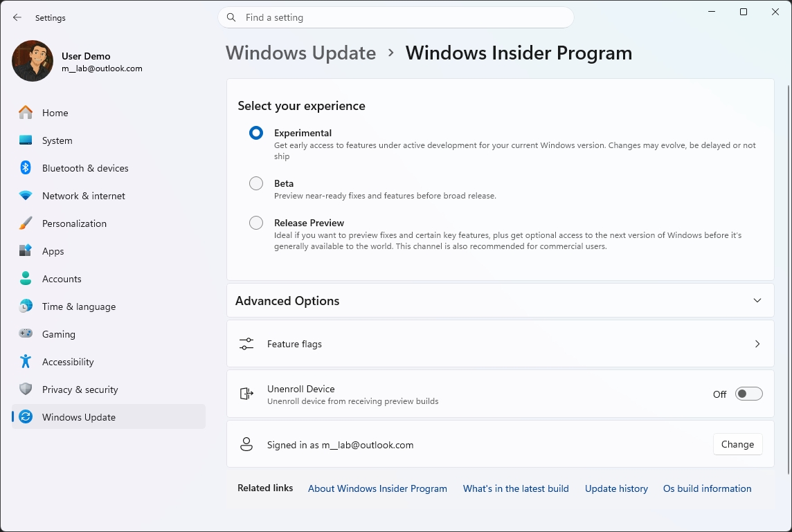Viewport: 792px width, 532px height.
Task: Open the Home settings page
Action: [x=109, y=113]
